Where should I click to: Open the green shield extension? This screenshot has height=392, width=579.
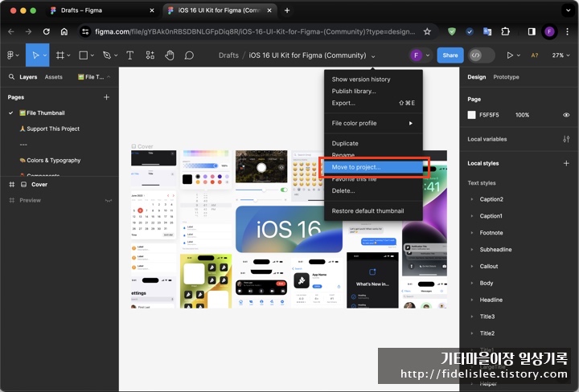click(452, 31)
